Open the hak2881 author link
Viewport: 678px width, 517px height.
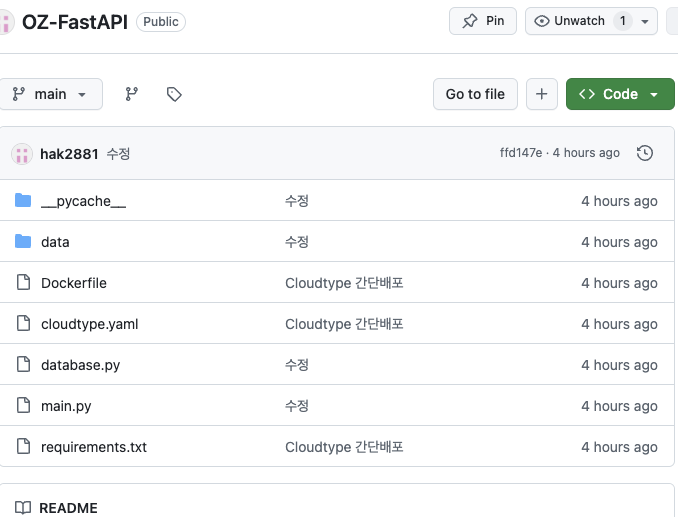[x=69, y=154]
